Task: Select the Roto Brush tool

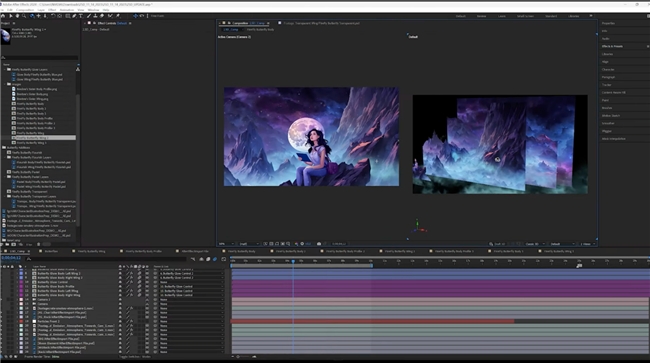Action: 110,16
